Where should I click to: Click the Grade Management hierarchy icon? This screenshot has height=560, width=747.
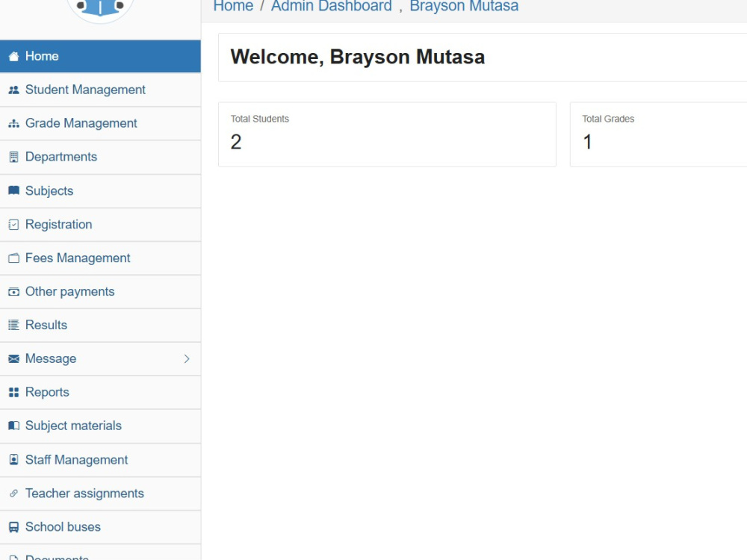tap(13, 123)
